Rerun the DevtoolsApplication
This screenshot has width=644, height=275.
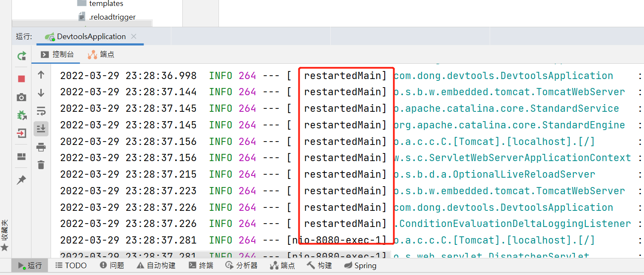point(21,56)
